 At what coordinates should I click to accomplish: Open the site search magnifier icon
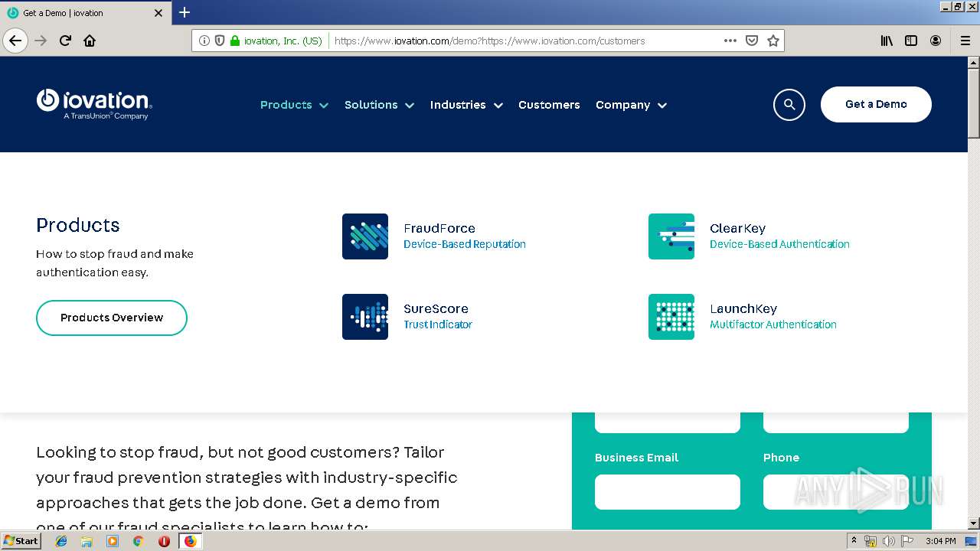coord(789,105)
